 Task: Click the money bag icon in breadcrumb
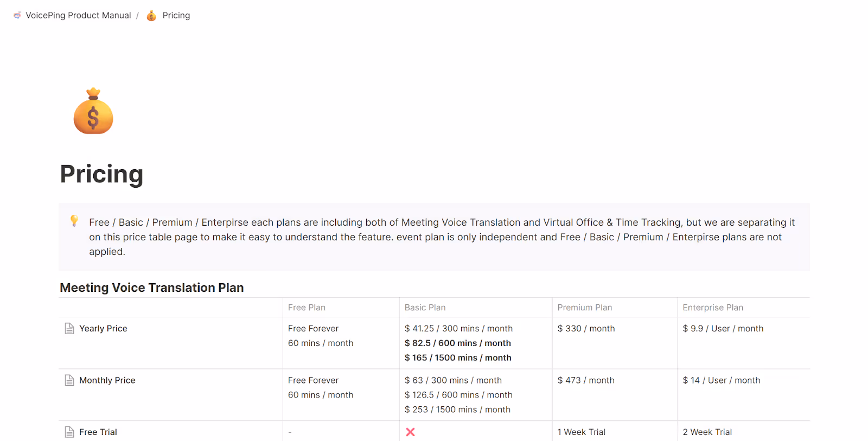(151, 15)
